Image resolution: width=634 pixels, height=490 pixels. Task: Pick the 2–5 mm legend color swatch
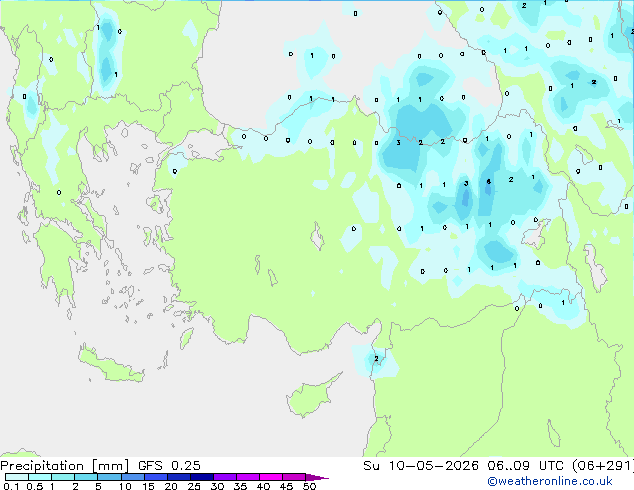pos(86,477)
